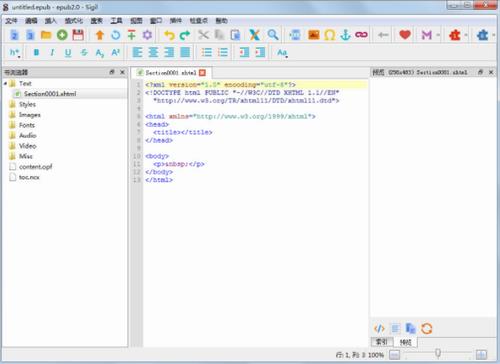Align text right
This screenshot has height=364, width=500.
pos(169,52)
